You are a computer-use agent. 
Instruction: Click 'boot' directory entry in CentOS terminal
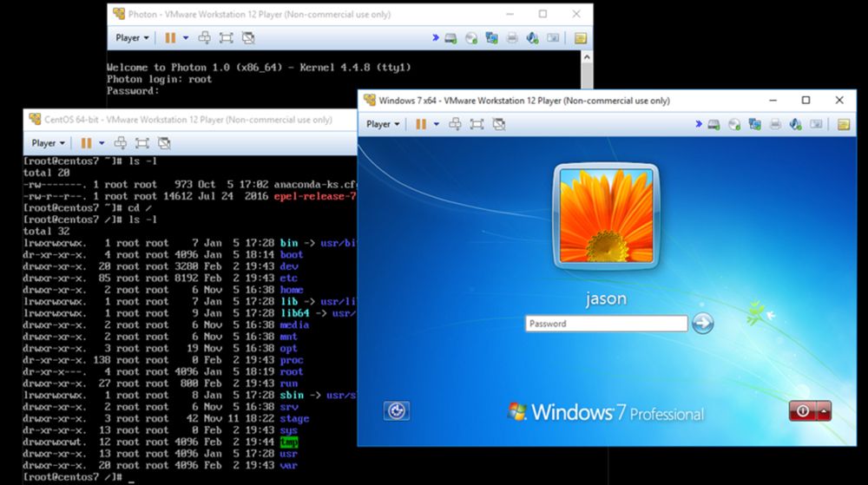pos(291,255)
